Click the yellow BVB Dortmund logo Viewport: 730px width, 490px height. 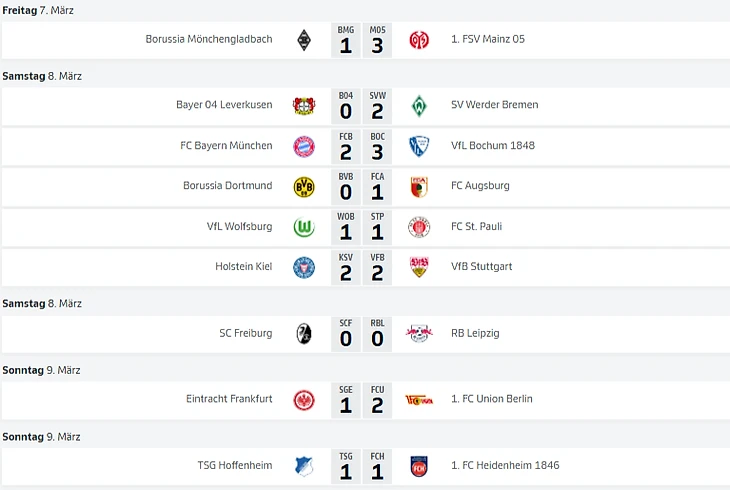304,187
